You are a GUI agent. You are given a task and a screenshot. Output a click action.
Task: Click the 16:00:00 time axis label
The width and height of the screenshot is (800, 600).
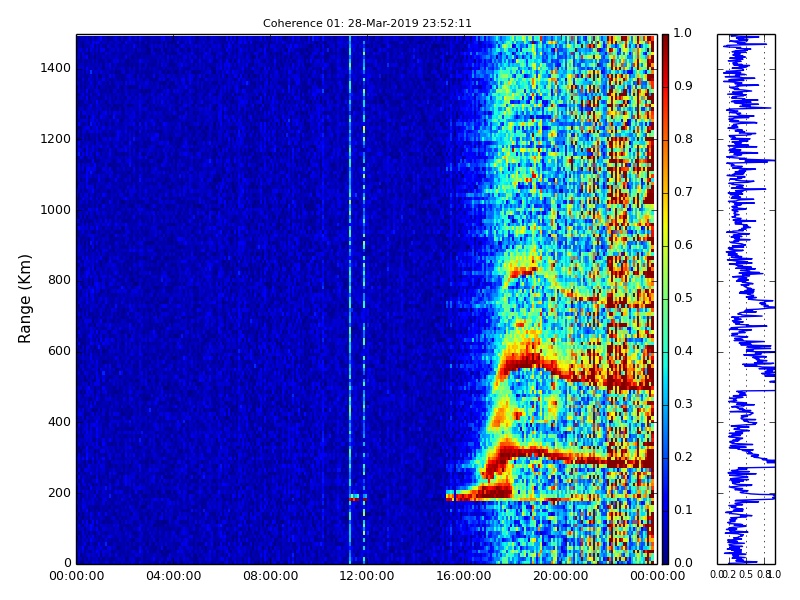pos(464,576)
